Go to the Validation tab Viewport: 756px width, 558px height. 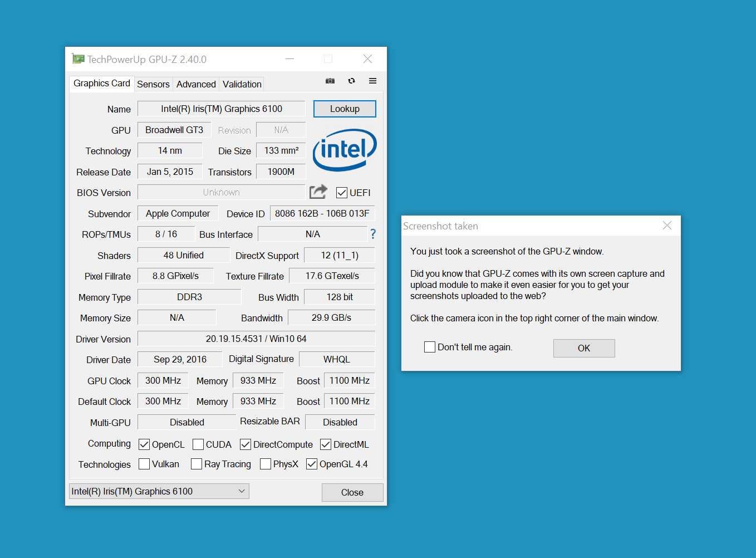click(x=242, y=84)
